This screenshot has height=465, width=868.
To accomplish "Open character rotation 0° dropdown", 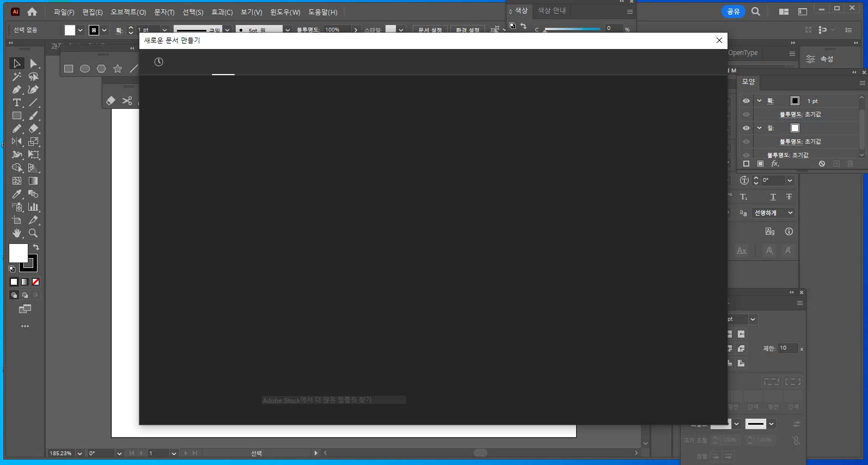I will (790, 180).
